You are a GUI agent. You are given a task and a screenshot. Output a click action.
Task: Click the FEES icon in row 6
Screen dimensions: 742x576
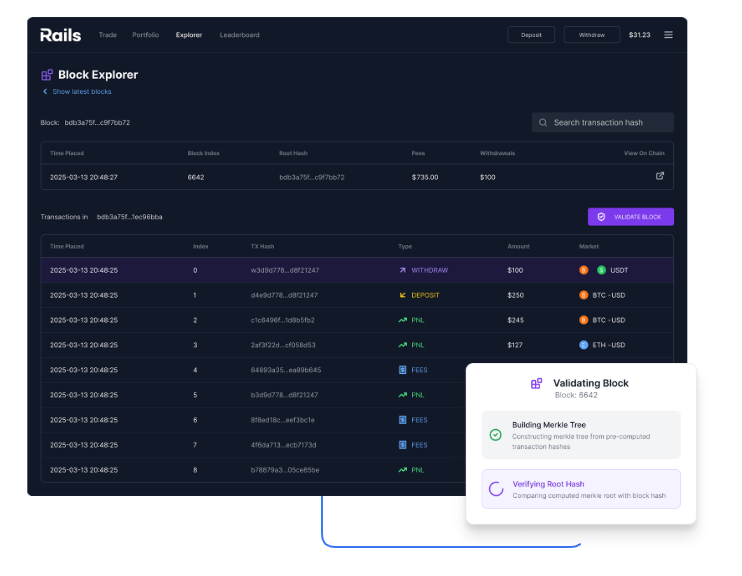click(402, 420)
